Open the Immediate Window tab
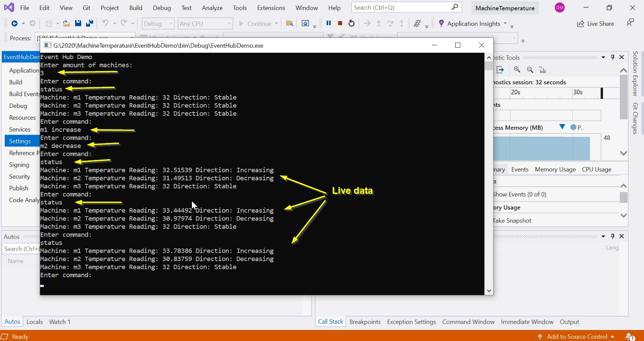Viewport: 644px width, 341px height. (x=527, y=322)
